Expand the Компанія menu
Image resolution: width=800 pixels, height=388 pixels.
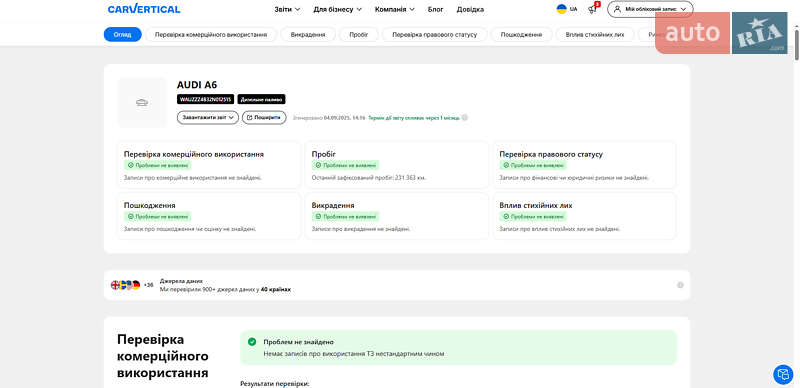[395, 9]
